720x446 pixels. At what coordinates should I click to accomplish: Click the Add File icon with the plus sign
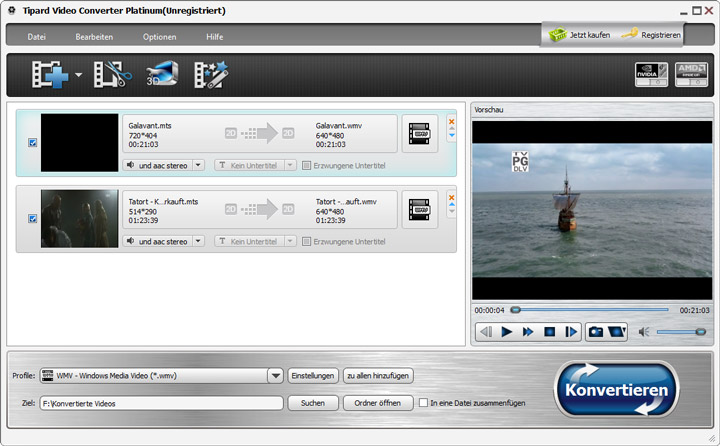[x=50, y=74]
